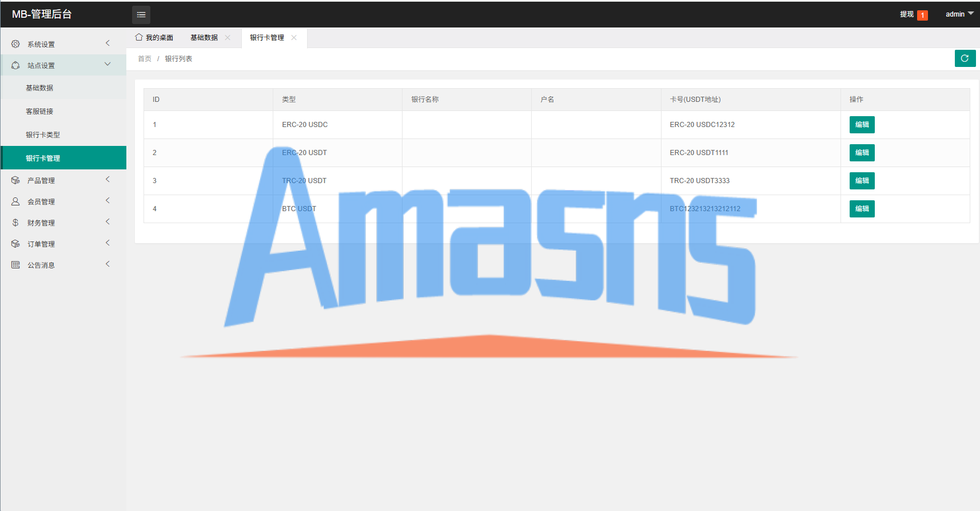Expand the 系统设置 menu chevron
Image resolution: width=980 pixels, height=511 pixels.
[107, 43]
